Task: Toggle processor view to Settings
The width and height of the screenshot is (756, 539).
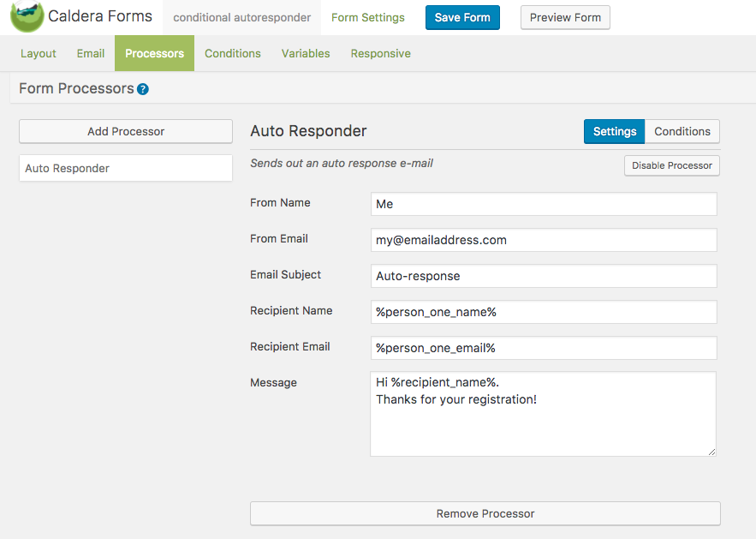Action: pyautogui.click(x=614, y=131)
